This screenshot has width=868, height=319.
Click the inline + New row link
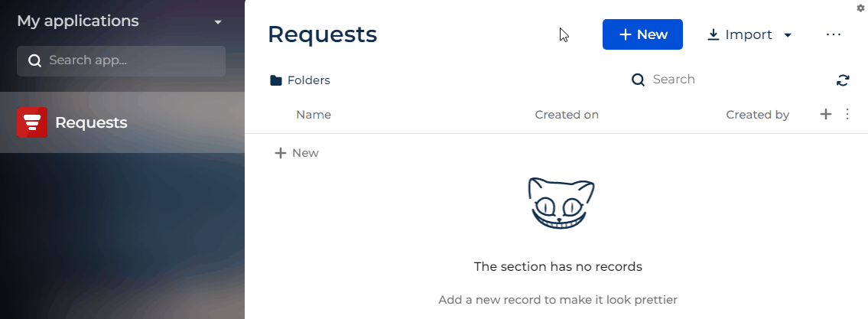click(297, 153)
